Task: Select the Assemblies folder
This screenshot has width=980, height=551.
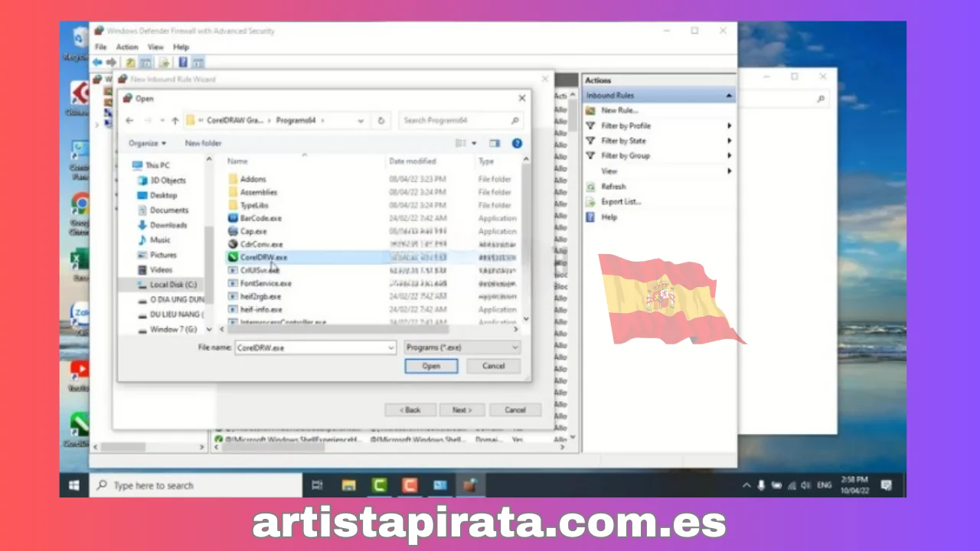Action: click(258, 192)
